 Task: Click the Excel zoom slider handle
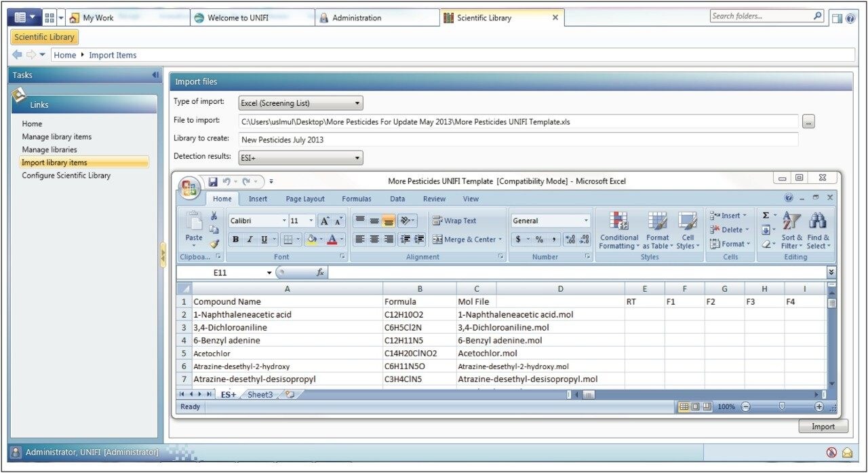782,406
